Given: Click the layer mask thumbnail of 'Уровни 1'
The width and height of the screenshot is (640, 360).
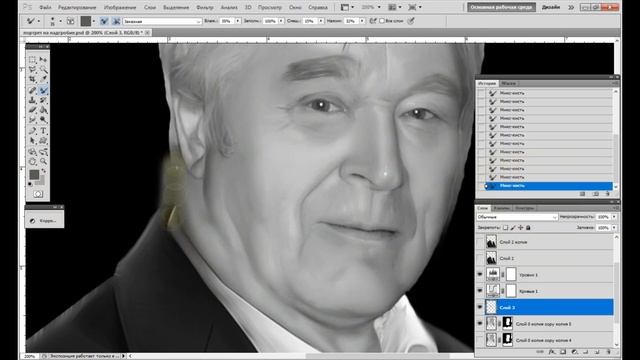Looking at the screenshot, I should [511, 275].
